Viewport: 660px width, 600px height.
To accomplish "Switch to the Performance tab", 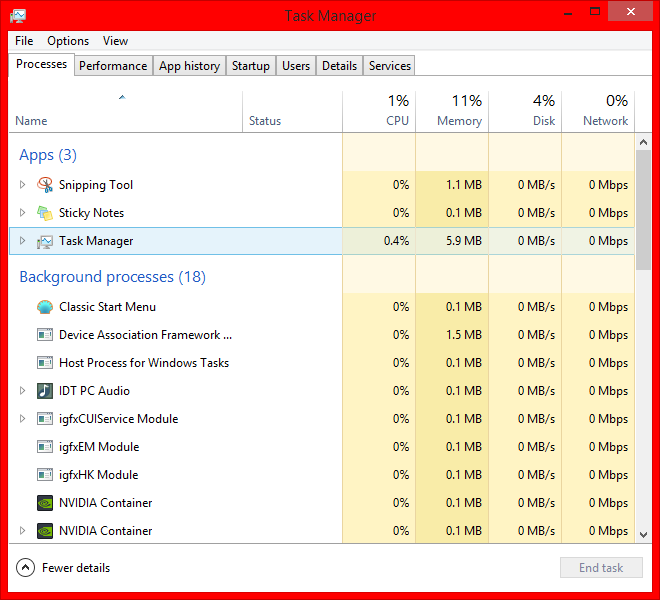I will coord(113,66).
